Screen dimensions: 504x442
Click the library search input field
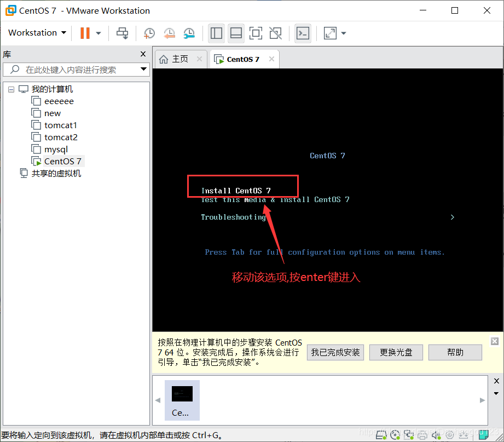pyautogui.click(x=76, y=70)
